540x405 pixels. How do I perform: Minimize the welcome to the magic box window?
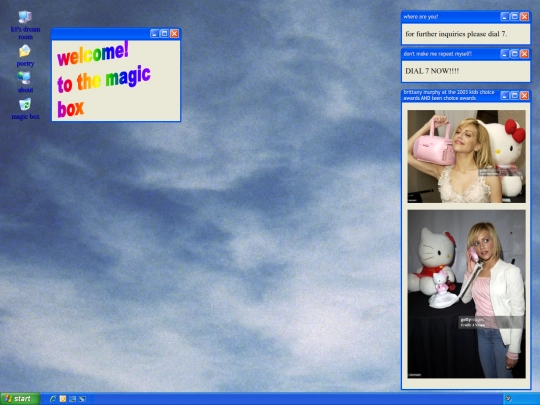click(155, 33)
